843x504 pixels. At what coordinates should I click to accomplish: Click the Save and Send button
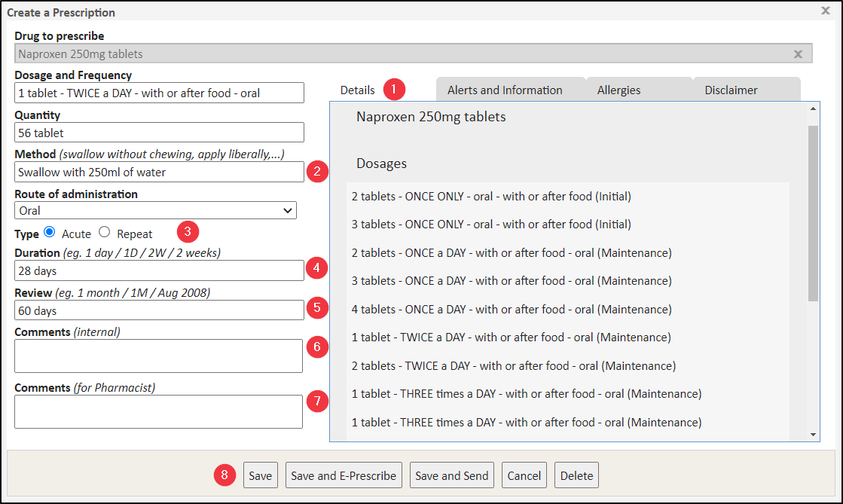tap(451, 475)
